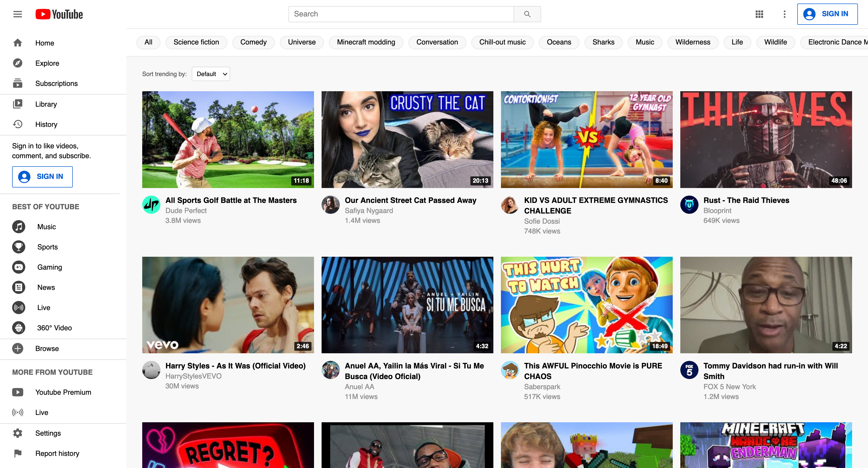Open Harry Styles As It Was thumbnail
Screen dimensions: 868x468
tap(228, 305)
